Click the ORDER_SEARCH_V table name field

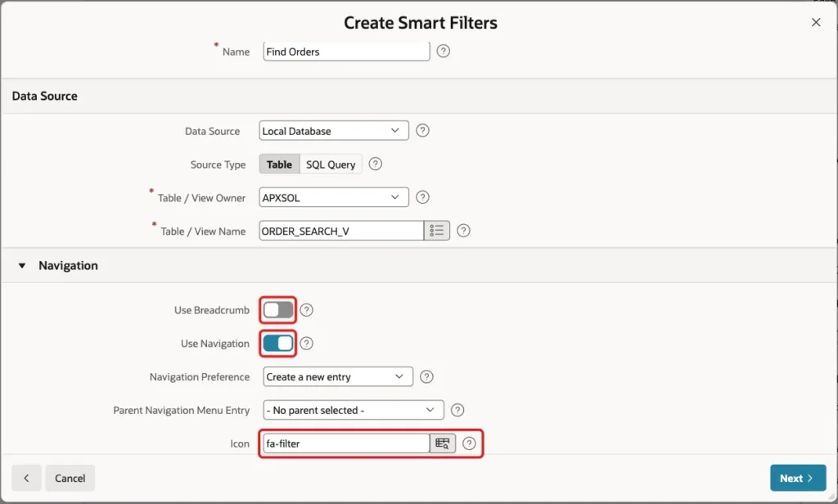(341, 231)
